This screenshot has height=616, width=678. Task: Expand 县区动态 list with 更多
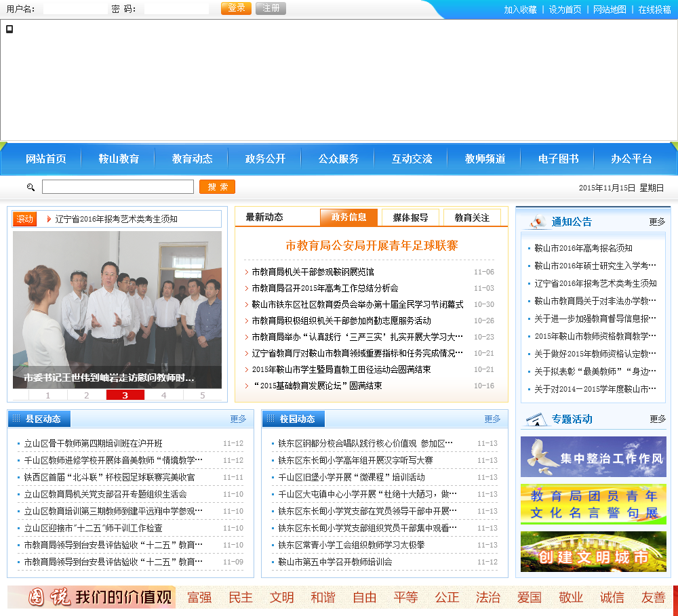[238, 419]
